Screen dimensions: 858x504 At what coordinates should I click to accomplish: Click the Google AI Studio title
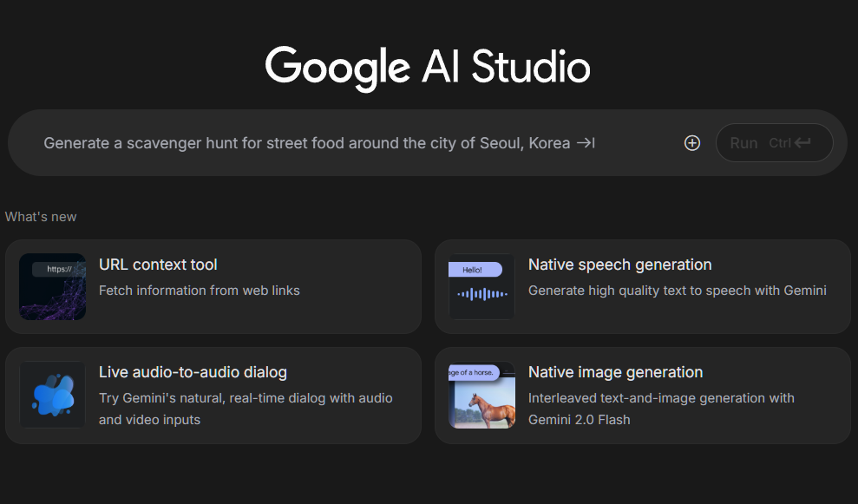(428, 68)
